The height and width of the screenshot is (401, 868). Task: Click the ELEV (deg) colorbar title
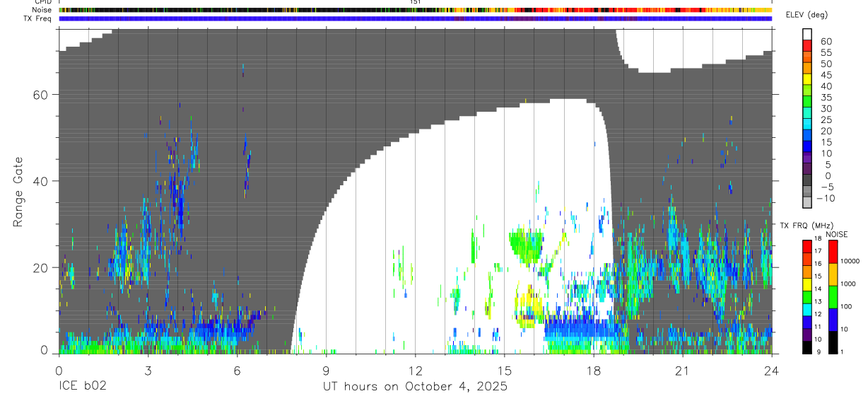pyautogui.click(x=807, y=16)
